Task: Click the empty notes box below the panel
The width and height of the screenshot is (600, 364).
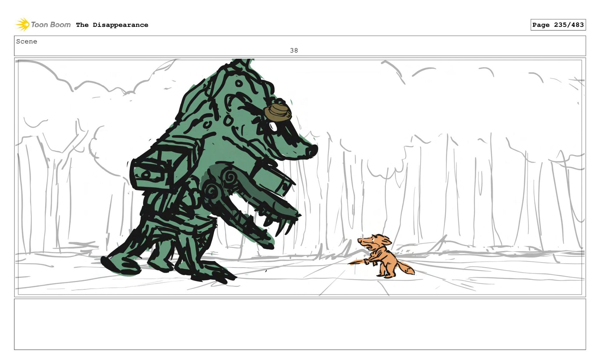Action: pyautogui.click(x=300, y=324)
